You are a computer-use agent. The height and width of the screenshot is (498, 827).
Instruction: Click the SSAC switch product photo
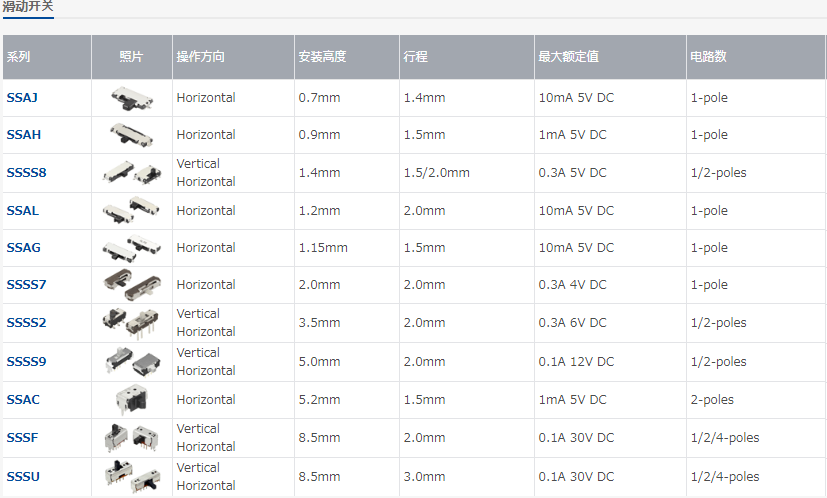click(x=130, y=400)
